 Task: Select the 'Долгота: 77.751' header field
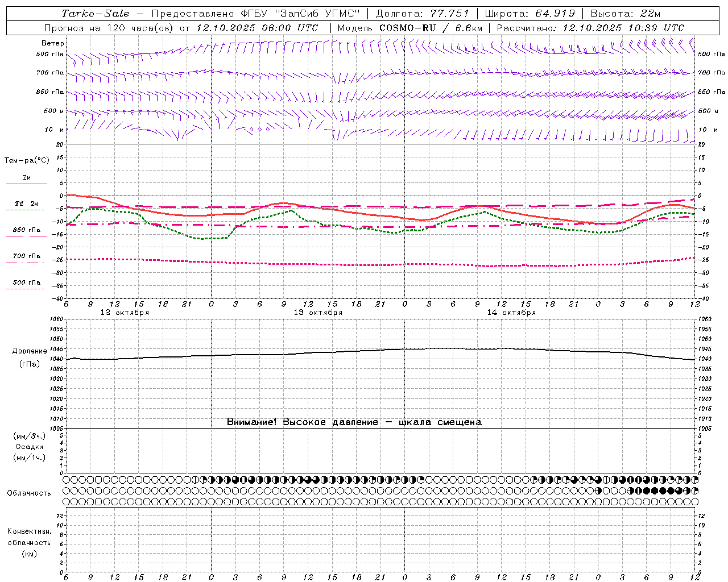click(x=423, y=14)
